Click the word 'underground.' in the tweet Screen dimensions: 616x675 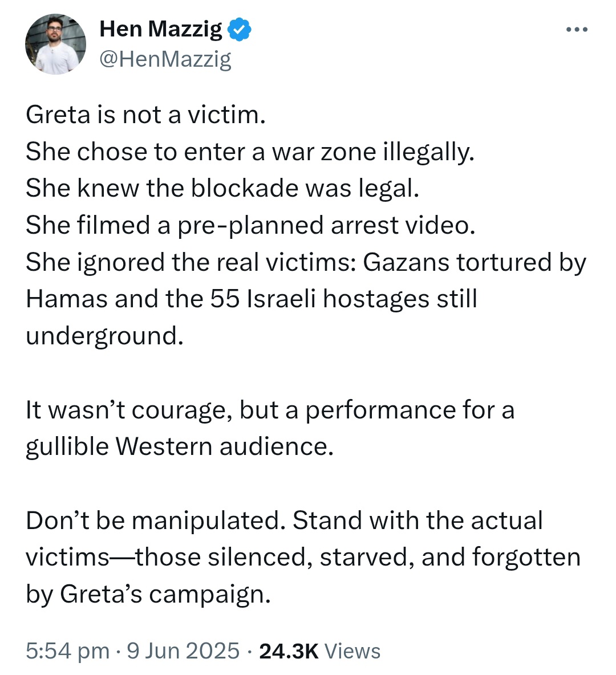[105, 336]
